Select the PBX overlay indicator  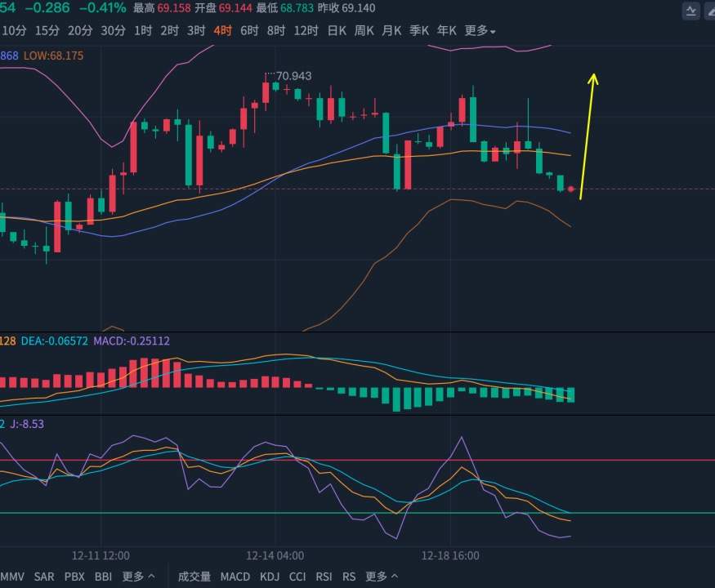click(75, 577)
